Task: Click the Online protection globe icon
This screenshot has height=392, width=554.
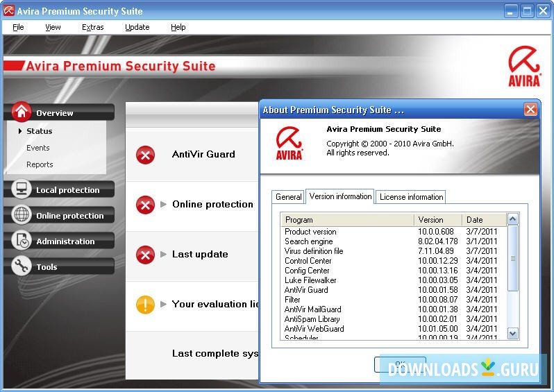Action: coord(22,214)
